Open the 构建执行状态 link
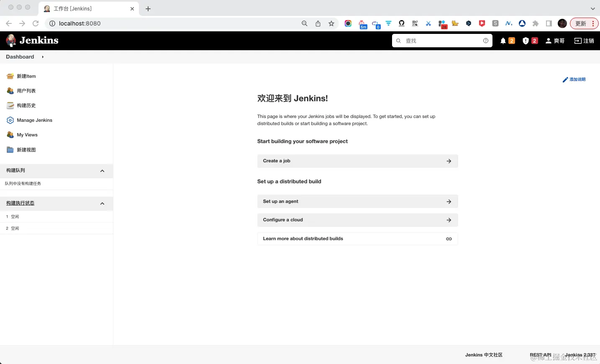 [x=20, y=203]
